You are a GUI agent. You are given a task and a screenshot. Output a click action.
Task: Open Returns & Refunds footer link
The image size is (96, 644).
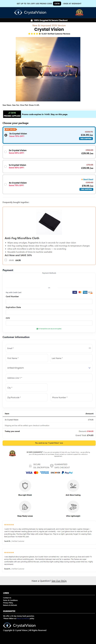tap(10, 605)
